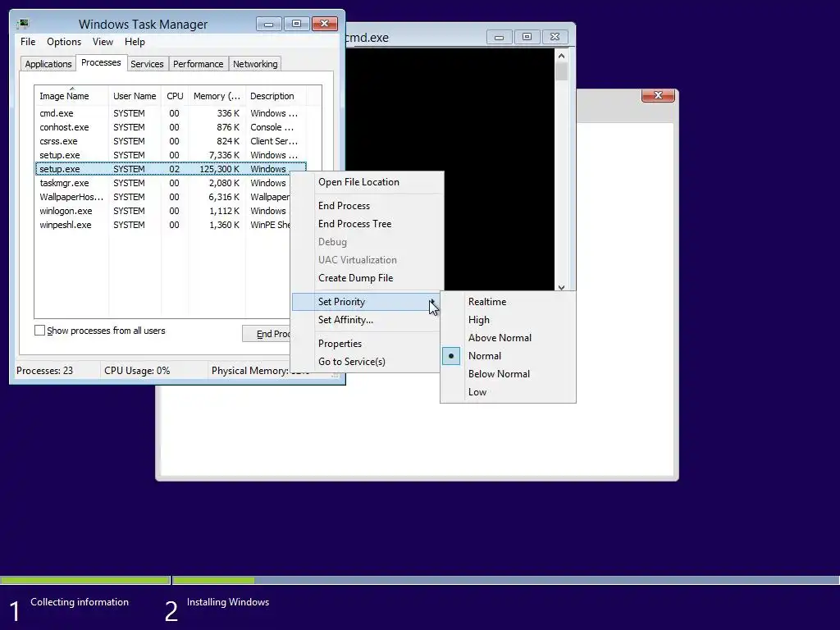Click the Collecting information step label

point(80,602)
